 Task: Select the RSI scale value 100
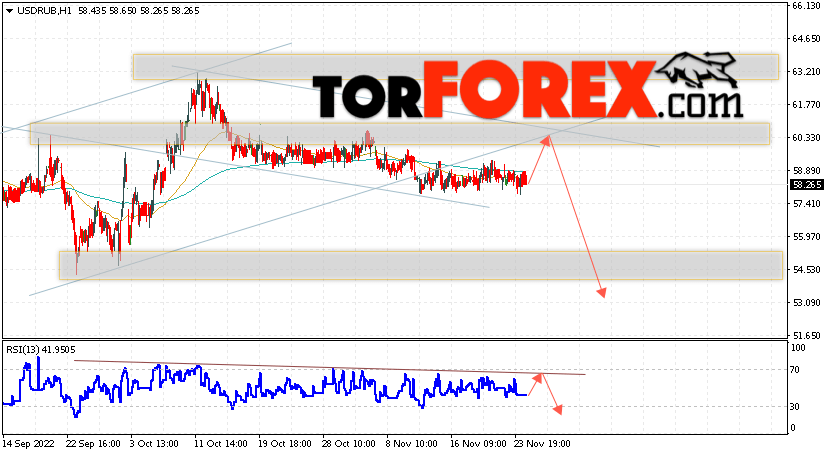coord(798,348)
